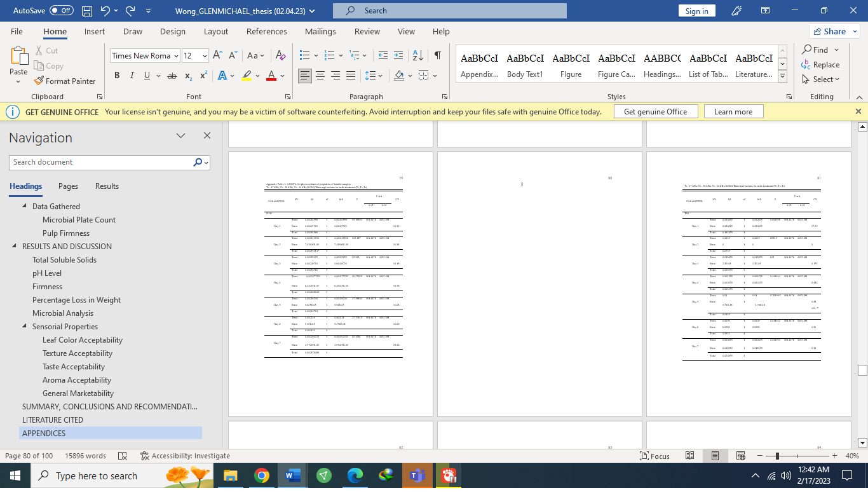
Task: Apply strikethrough to text
Action: click(x=172, y=75)
